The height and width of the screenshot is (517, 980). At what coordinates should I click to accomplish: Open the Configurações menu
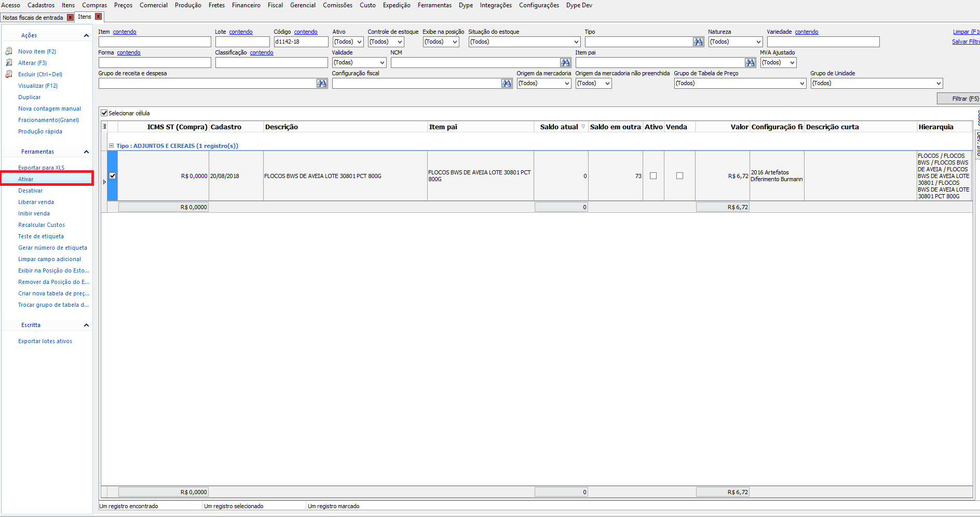pyautogui.click(x=539, y=5)
